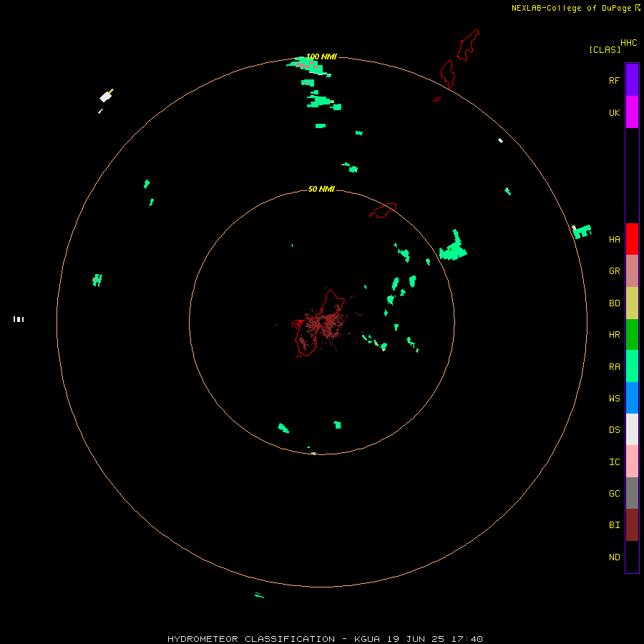Click the BI legend label

[614, 525]
